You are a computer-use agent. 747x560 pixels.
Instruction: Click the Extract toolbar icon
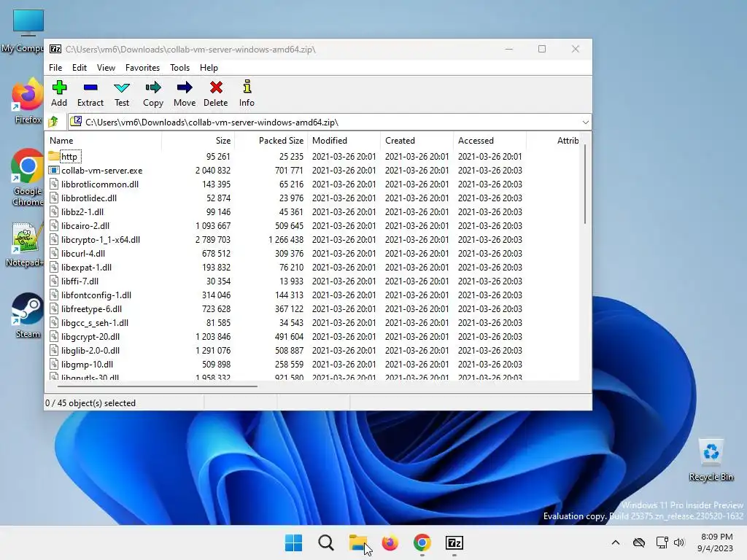coord(90,87)
